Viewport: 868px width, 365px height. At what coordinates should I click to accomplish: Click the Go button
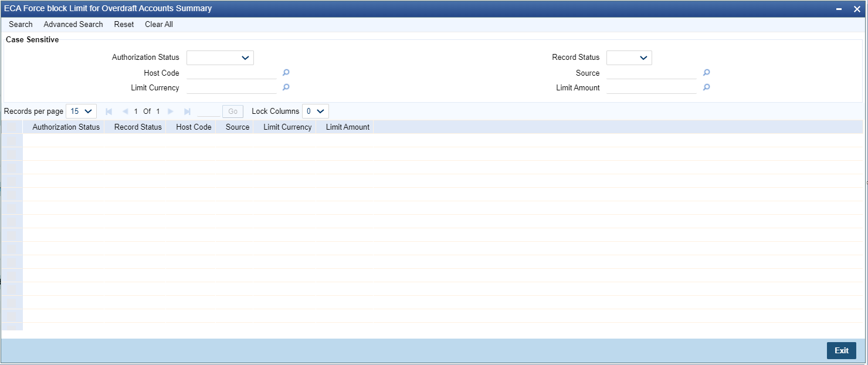pyautogui.click(x=233, y=111)
